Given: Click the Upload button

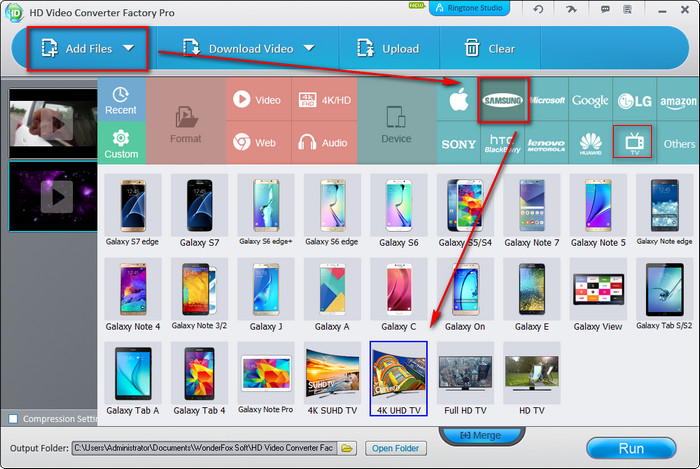Looking at the screenshot, I should tap(388, 49).
